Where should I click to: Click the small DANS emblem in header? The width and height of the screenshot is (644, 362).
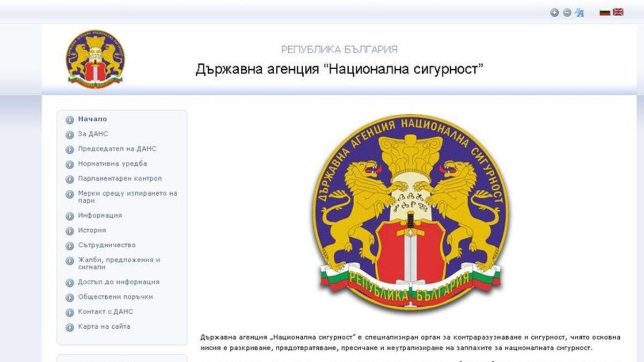click(x=96, y=59)
